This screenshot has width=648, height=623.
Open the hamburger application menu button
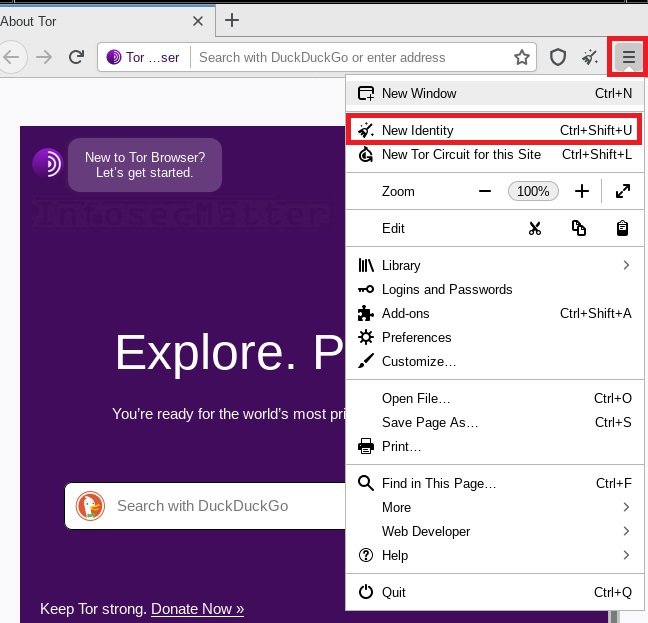[x=628, y=57]
